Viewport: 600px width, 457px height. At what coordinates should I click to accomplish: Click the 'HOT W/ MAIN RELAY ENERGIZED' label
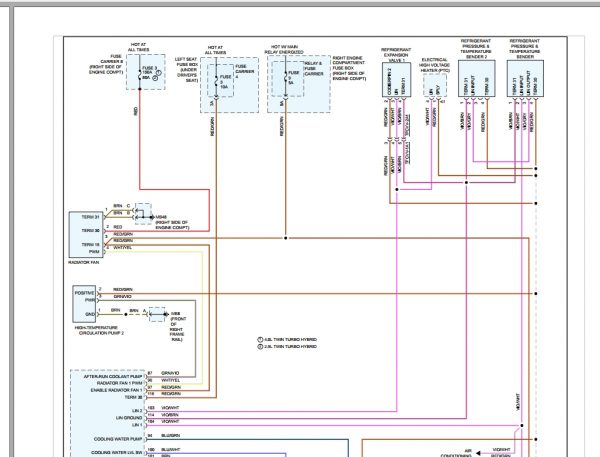pyautogui.click(x=284, y=49)
